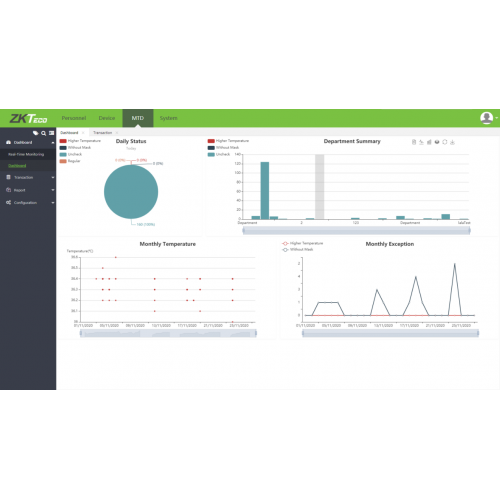Click the tag icon in sidebar header

point(35,133)
